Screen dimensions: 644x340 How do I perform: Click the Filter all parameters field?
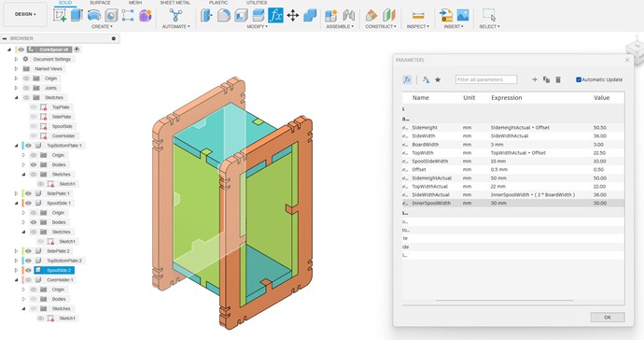click(x=486, y=79)
